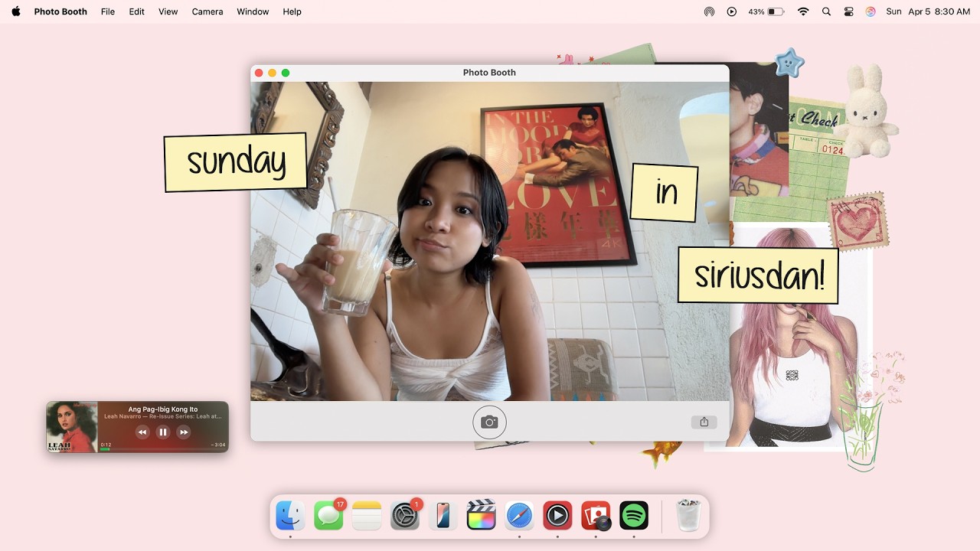Close the Photo Booth window
Screen dimensions: 980x551
259,73
